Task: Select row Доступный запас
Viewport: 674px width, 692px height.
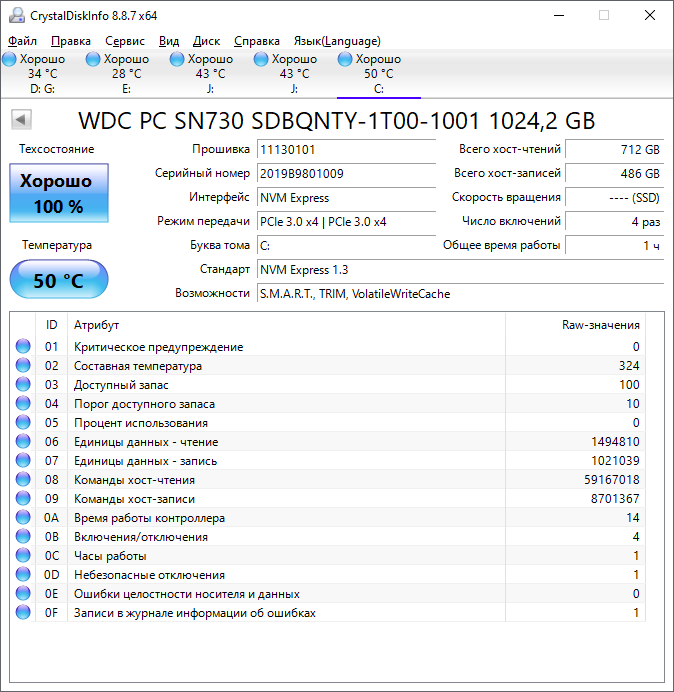Action: point(328,384)
